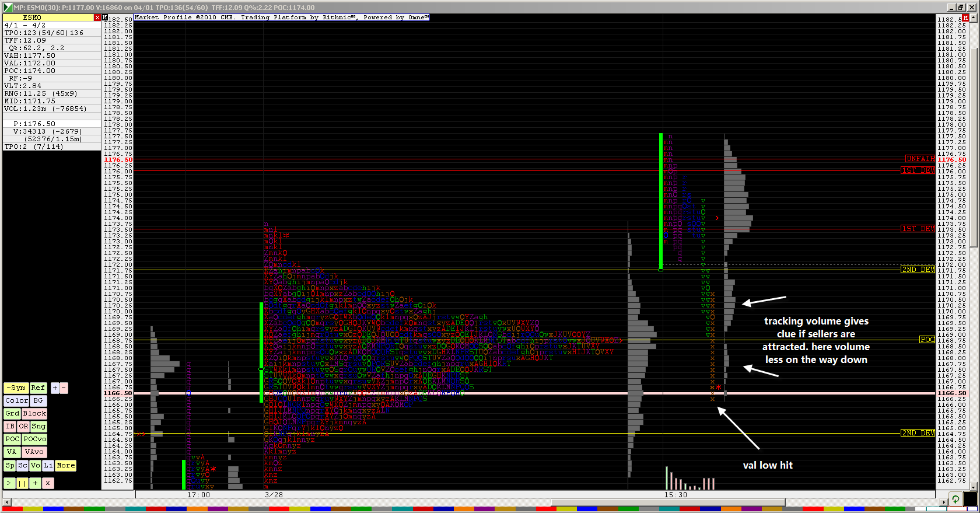Click the lower yellow 2ND DEV label
Screen dimensions: 980x513
point(918,433)
